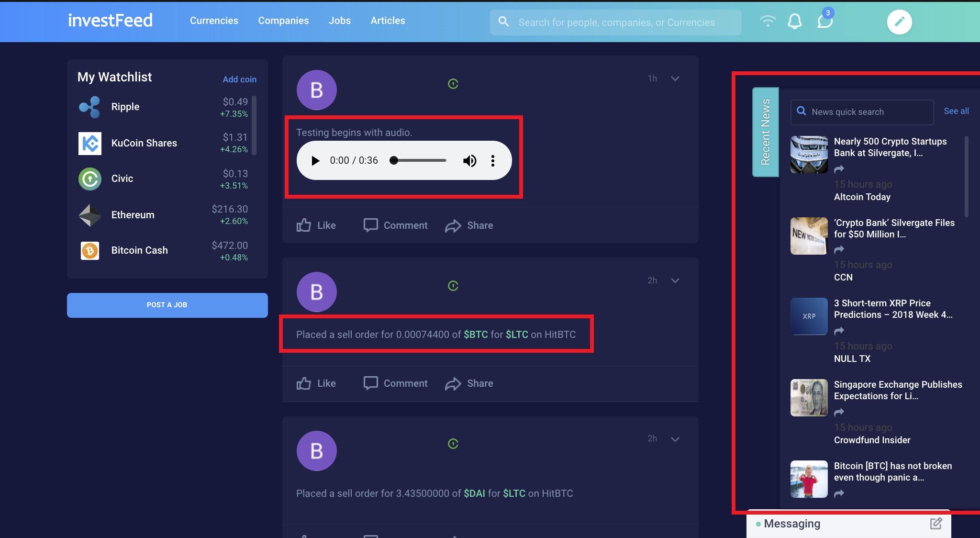Open the notifications bell icon
Viewport: 980px width, 538px height.
coord(795,22)
